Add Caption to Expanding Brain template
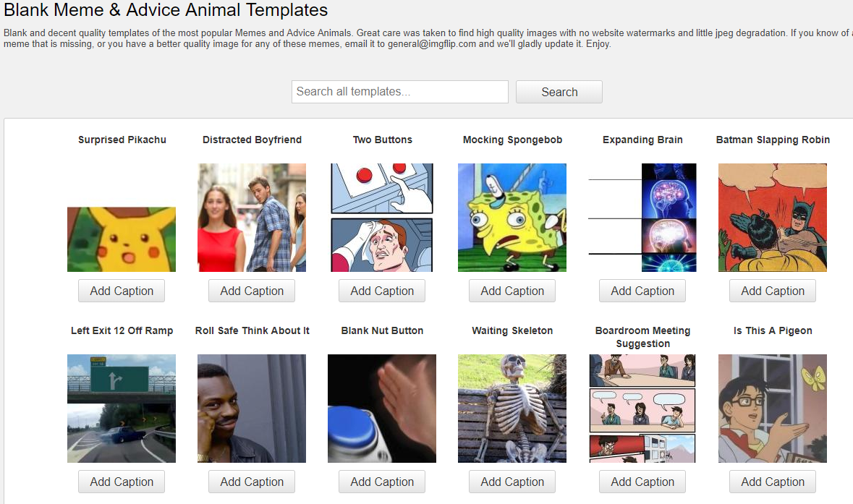This screenshot has width=853, height=504. (x=642, y=291)
